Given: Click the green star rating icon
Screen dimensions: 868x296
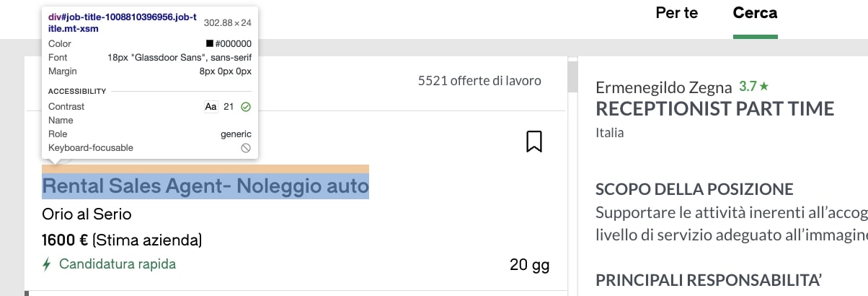Looking at the screenshot, I should 764,87.
